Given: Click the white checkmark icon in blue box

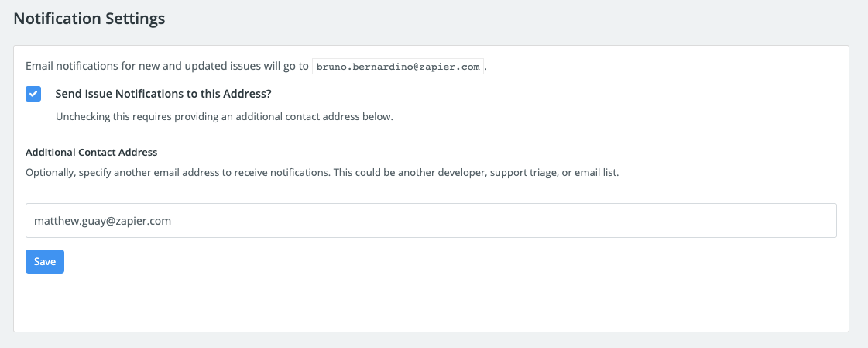Looking at the screenshot, I should [x=33, y=94].
